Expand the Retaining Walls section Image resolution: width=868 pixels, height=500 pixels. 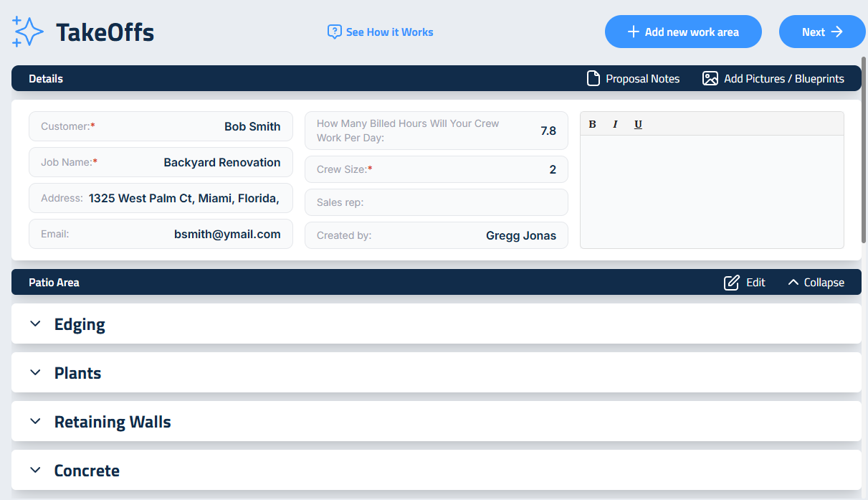(x=36, y=422)
